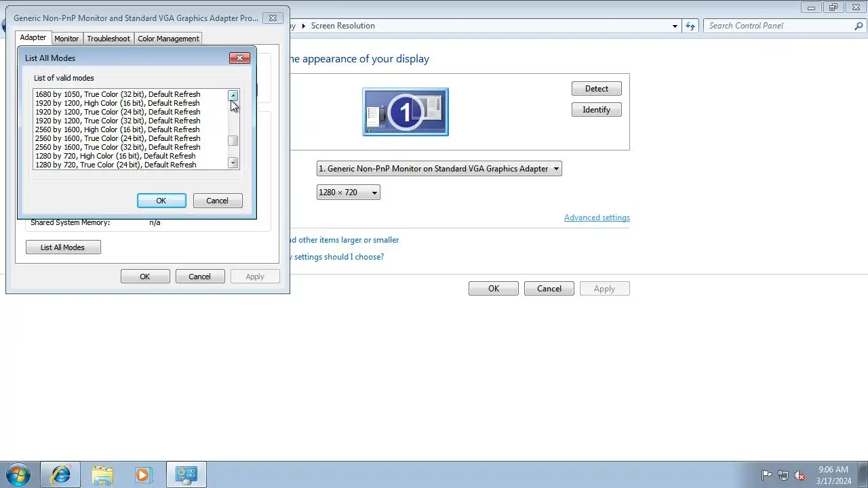Viewport: 868px width, 488px height.
Task: Click OK in adapter properties dialog
Action: point(145,277)
